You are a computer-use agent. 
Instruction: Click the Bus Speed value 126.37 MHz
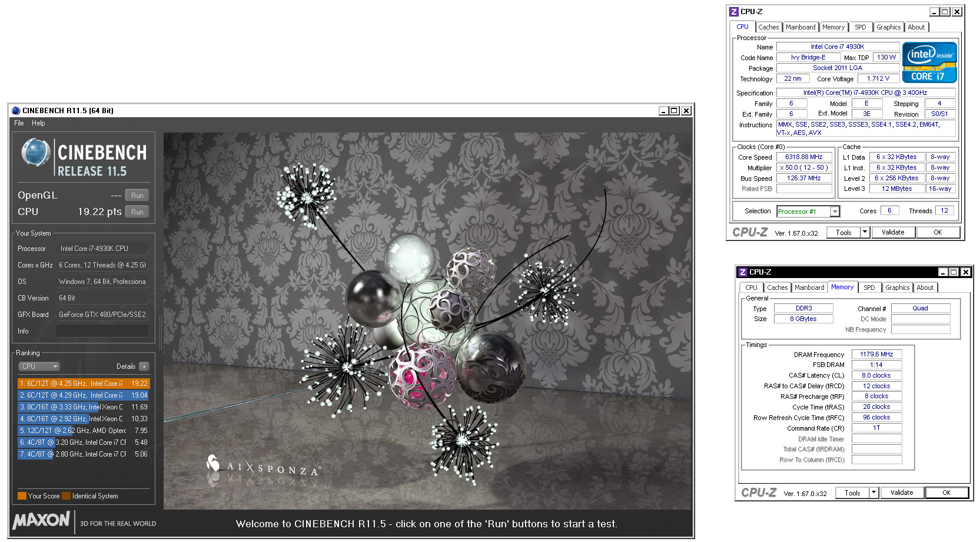804,178
